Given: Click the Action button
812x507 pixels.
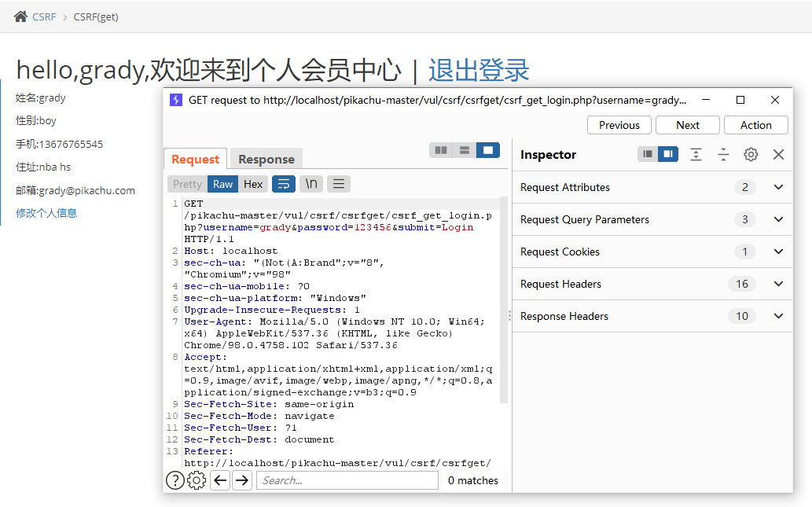Looking at the screenshot, I should (x=755, y=125).
